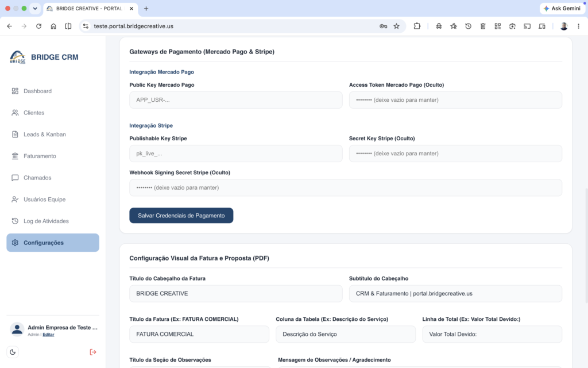Click the red logout icon

93,352
